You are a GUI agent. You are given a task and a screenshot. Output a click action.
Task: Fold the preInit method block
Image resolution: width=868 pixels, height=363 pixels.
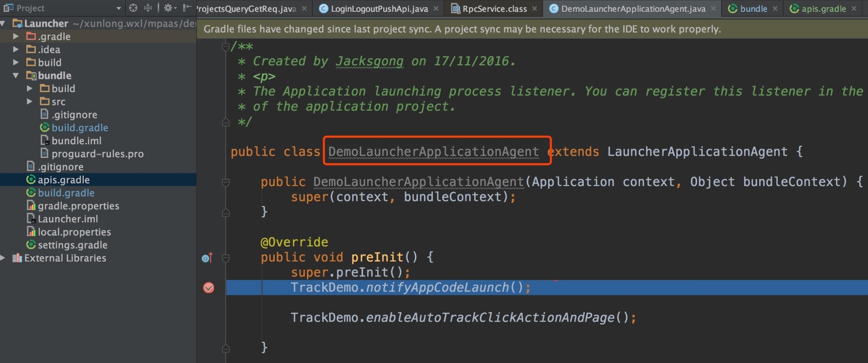226,258
